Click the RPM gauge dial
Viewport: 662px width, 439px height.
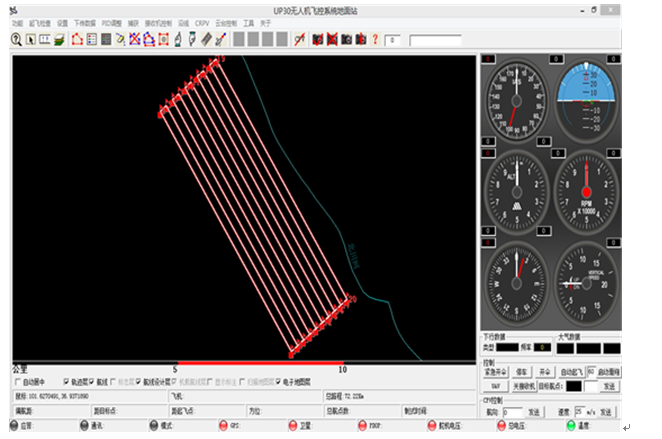point(586,192)
